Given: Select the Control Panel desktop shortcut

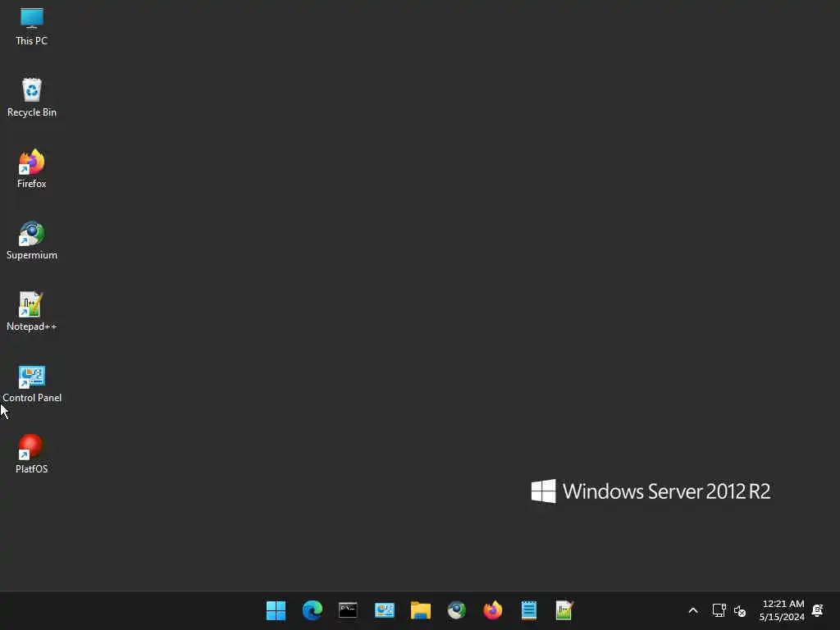Looking at the screenshot, I should pyautogui.click(x=32, y=384).
